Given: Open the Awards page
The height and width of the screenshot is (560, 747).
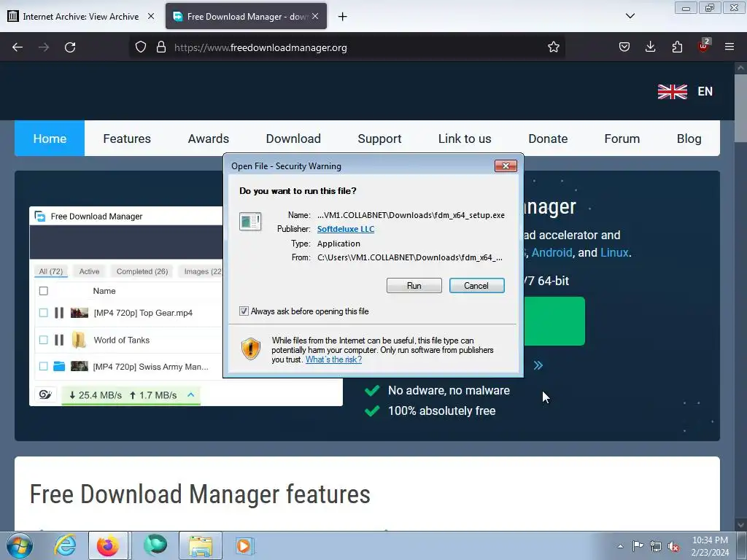Looking at the screenshot, I should 208,139.
